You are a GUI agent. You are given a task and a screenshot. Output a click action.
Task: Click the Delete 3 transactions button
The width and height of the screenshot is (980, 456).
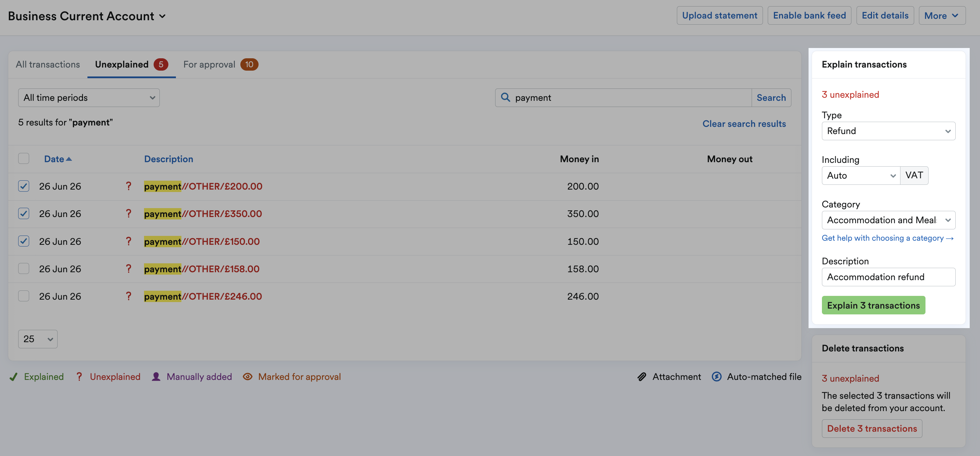point(872,428)
